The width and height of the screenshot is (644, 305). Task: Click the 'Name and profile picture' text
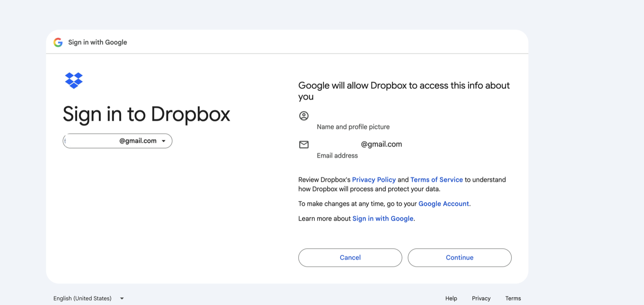(353, 127)
